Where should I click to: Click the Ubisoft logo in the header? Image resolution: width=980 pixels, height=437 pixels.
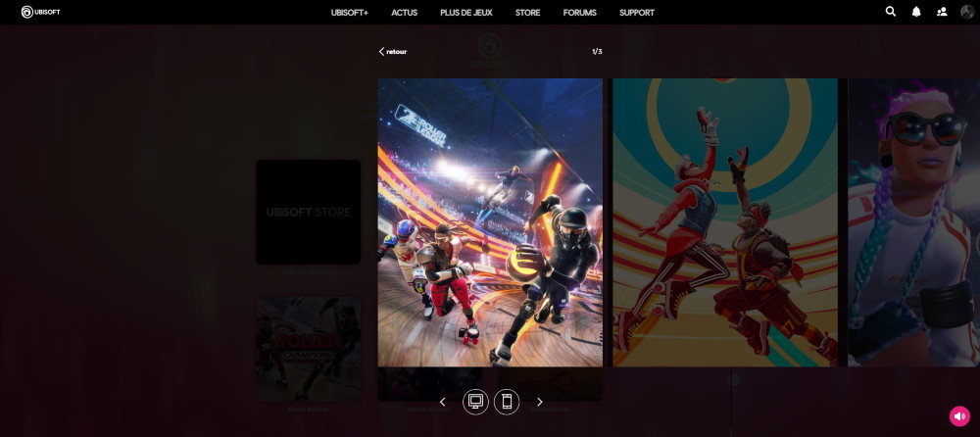tap(40, 12)
